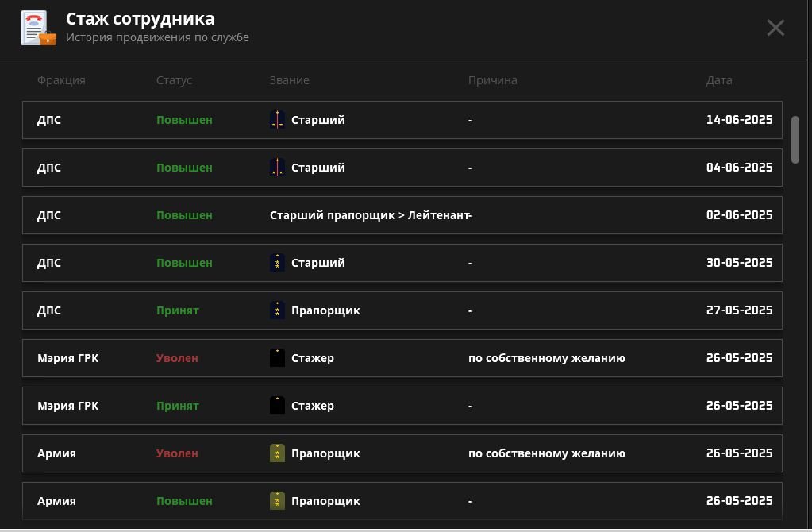Click the Причина column header

point(492,80)
